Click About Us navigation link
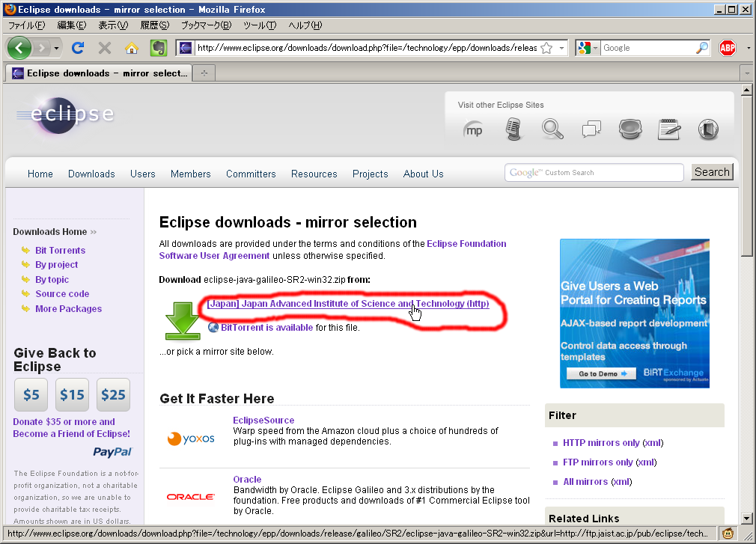756x544 pixels. pyautogui.click(x=424, y=174)
